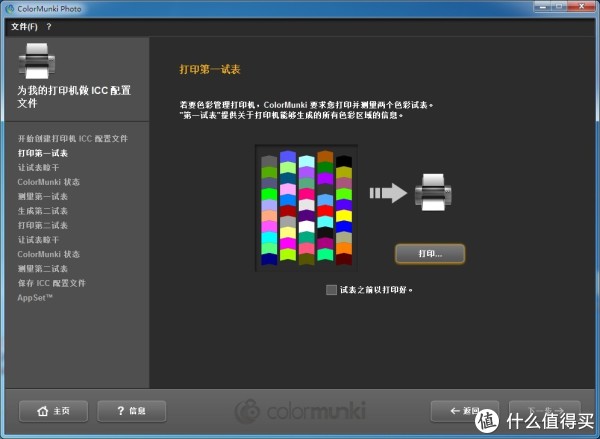Click the question mark on 信息 button
The height and width of the screenshot is (439, 600).
(x=121, y=411)
